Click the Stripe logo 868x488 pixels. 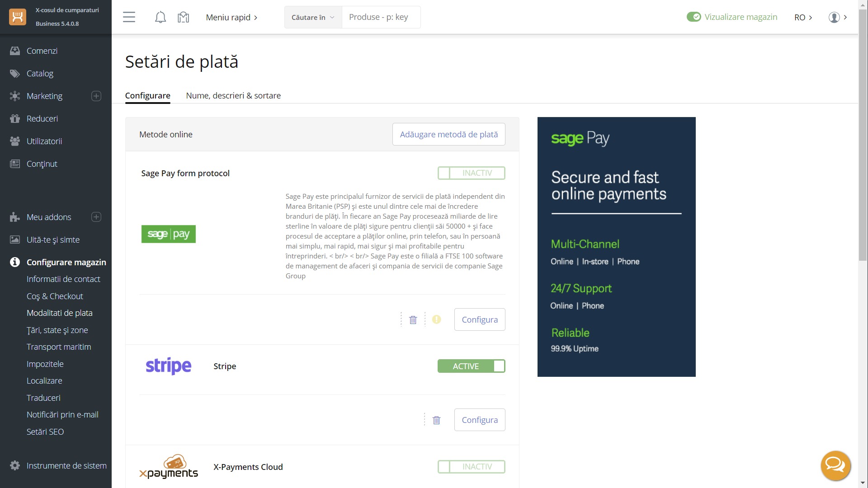(168, 366)
